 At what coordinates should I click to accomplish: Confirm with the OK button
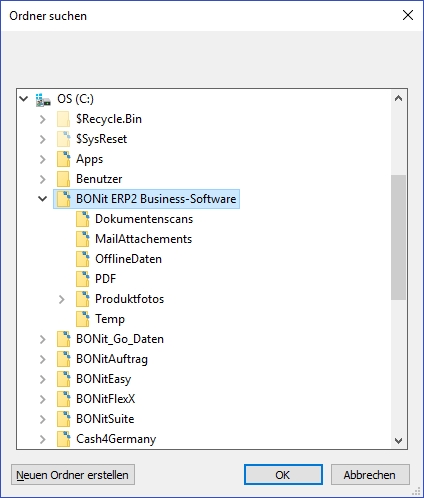283,475
